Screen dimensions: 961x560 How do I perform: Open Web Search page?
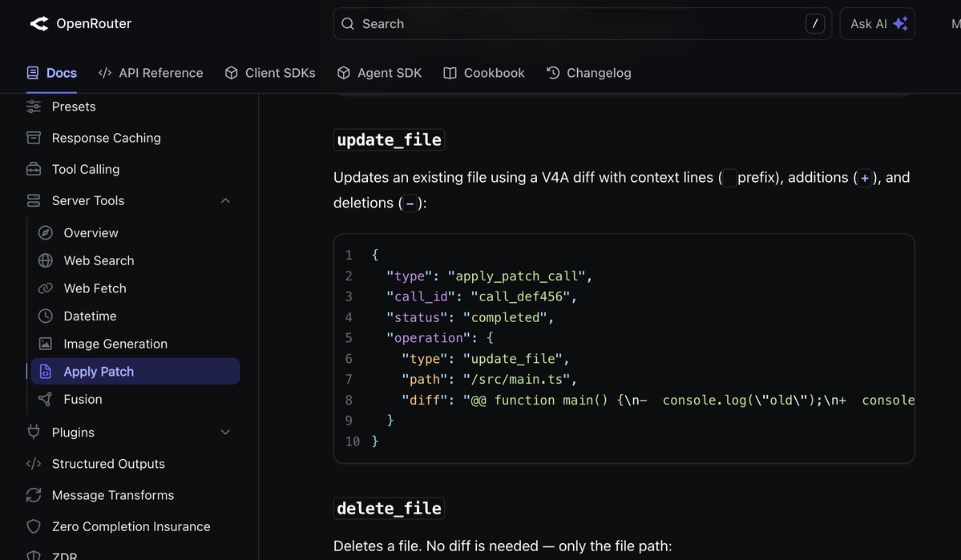pos(99,260)
